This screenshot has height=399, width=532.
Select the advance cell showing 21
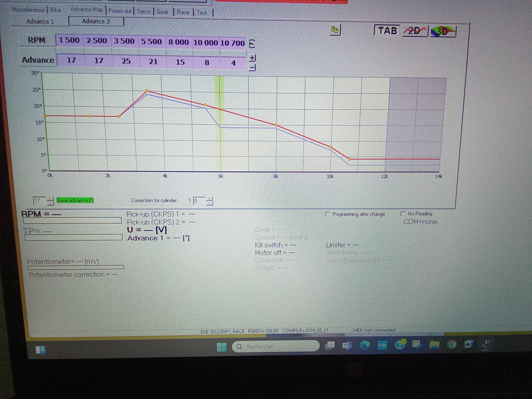point(153,62)
